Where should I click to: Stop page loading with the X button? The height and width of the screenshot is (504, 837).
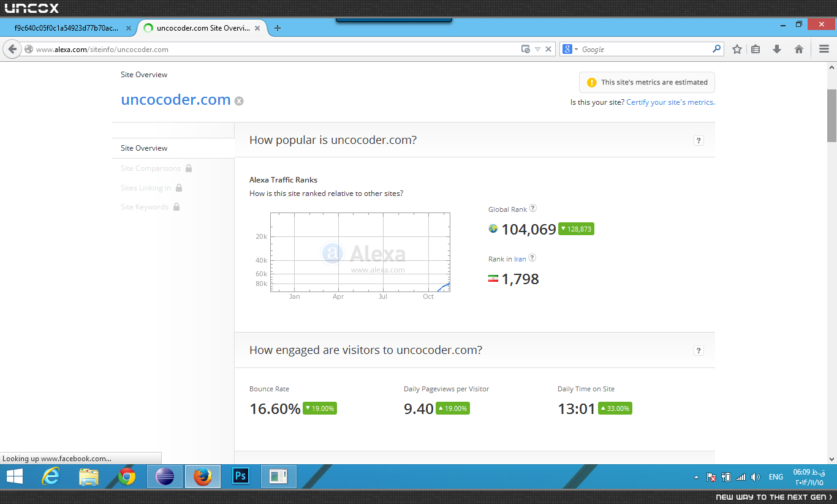pos(548,50)
